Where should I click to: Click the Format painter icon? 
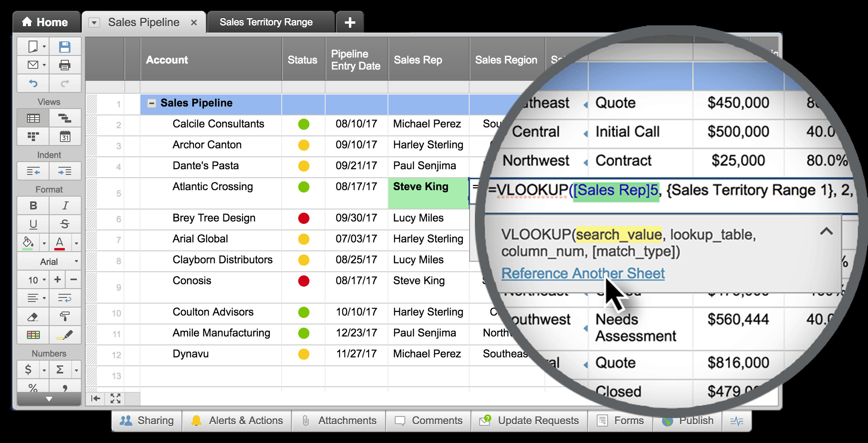coord(65,317)
